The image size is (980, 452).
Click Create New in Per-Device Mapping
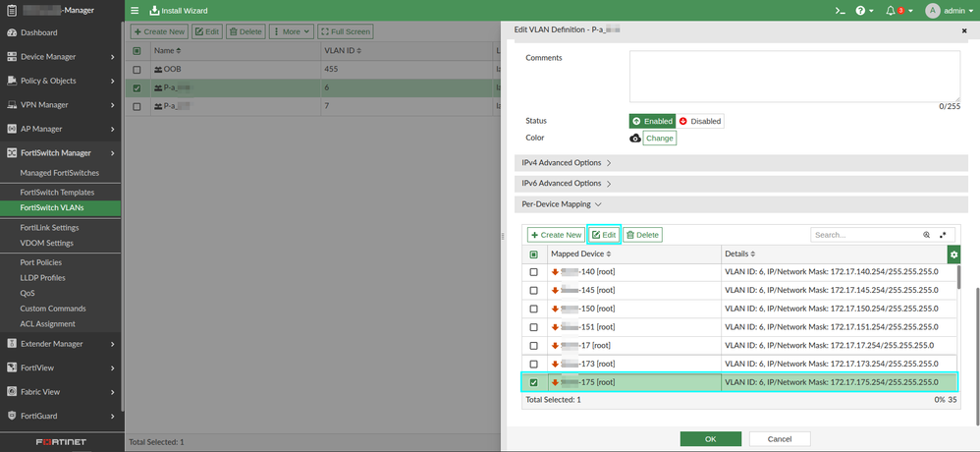(556, 235)
